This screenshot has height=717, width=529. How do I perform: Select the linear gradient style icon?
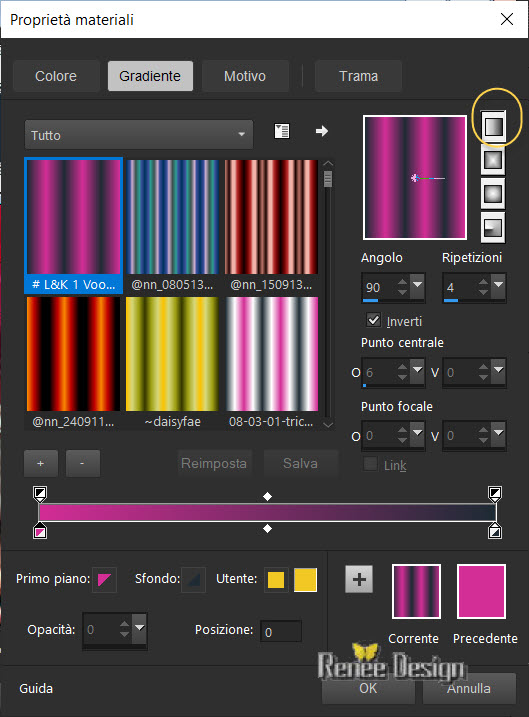tap(493, 126)
